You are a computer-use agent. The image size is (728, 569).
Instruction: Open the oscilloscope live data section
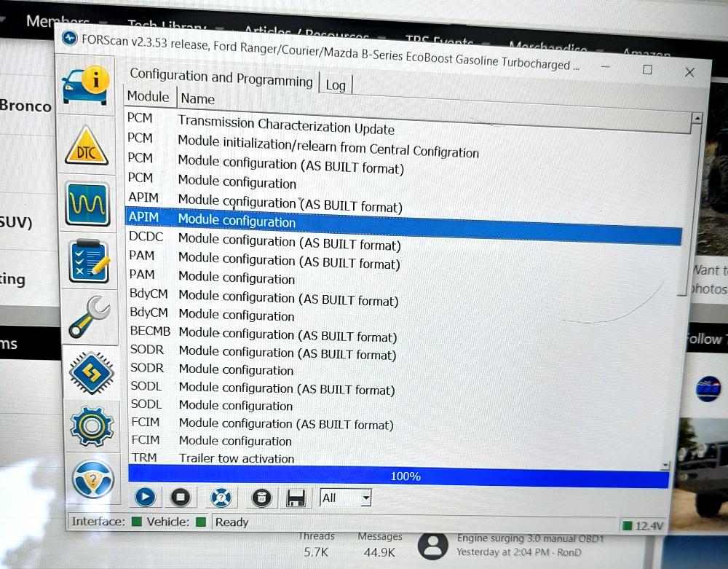pos(88,203)
